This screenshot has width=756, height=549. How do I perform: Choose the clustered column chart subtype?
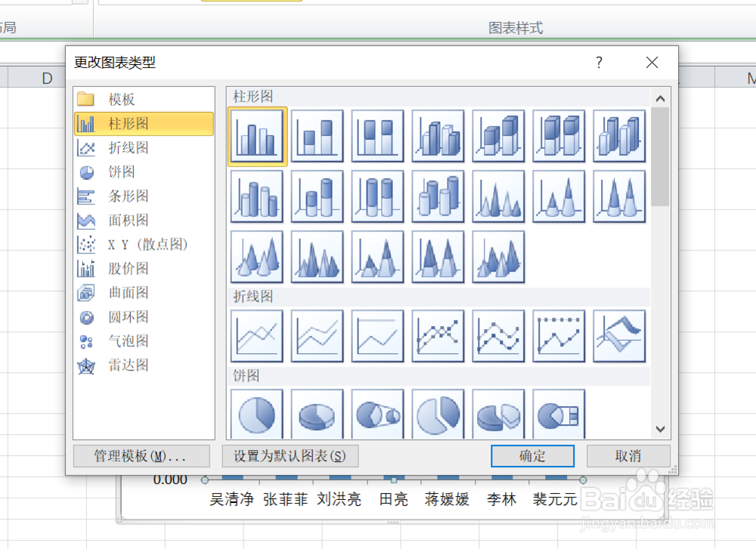point(256,136)
